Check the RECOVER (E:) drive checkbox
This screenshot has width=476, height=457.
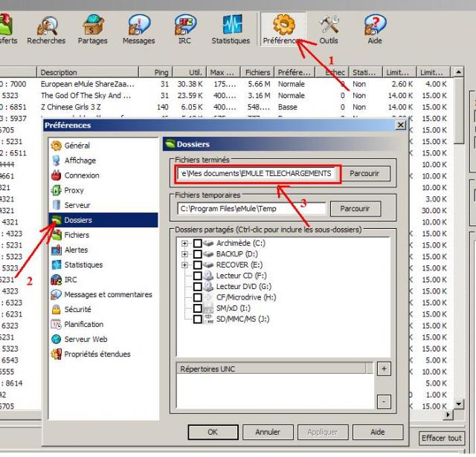pyautogui.click(x=197, y=265)
